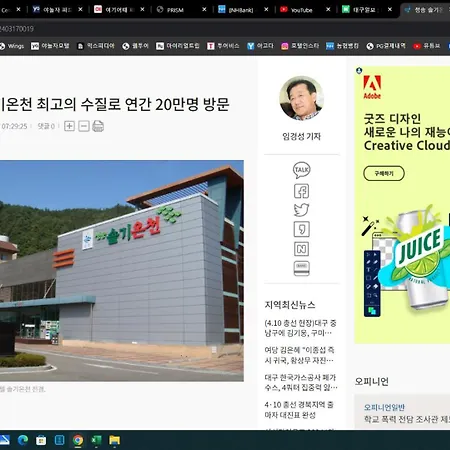The height and width of the screenshot is (450, 450).
Task: Click the print article icon
Action: coord(98,126)
